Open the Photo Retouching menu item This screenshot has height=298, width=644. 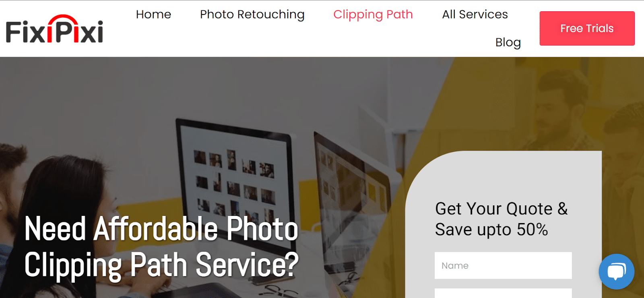[252, 14]
